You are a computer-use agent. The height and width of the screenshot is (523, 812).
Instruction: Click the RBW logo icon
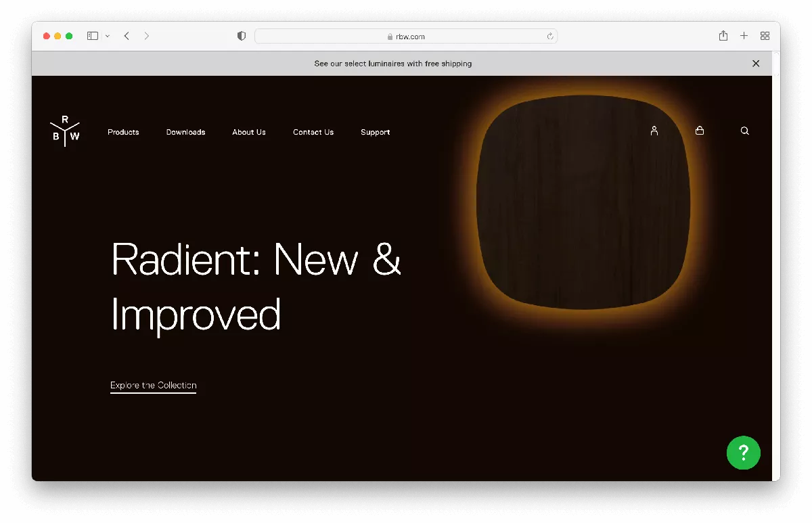[x=65, y=131]
